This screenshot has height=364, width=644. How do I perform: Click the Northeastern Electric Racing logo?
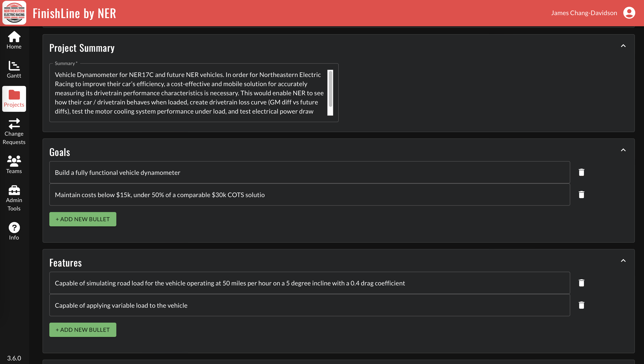tap(14, 13)
